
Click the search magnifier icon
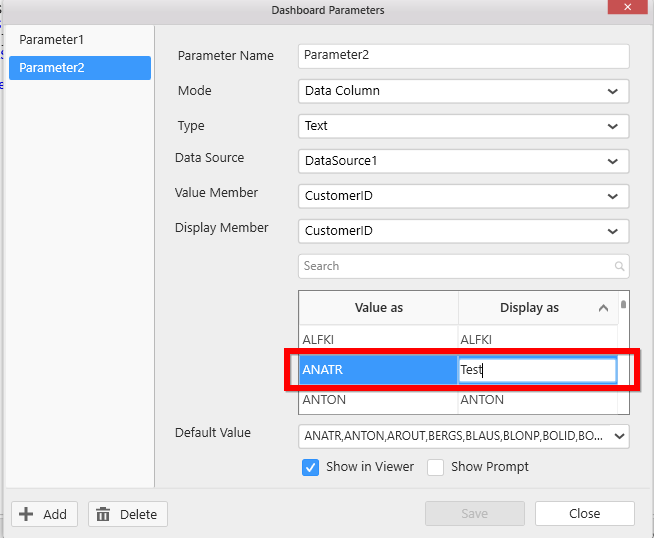(x=620, y=266)
